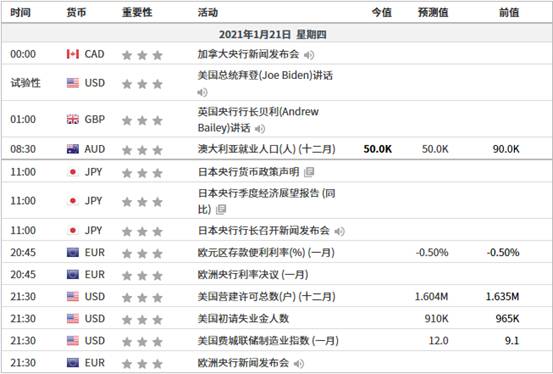This screenshot has height=374, width=553.
Task: Click speaker icon beside 欧洲央行新闻发布会
Action: coord(298,363)
